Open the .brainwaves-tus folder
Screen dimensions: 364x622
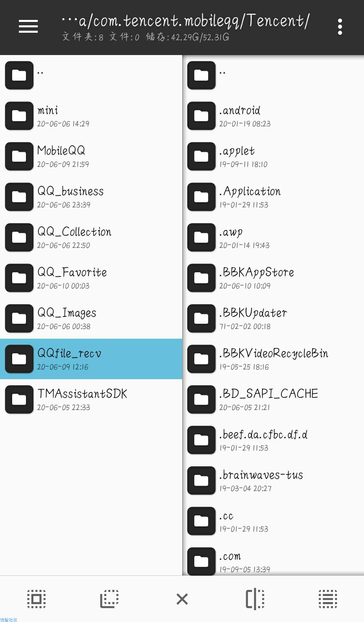click(273, 480)
